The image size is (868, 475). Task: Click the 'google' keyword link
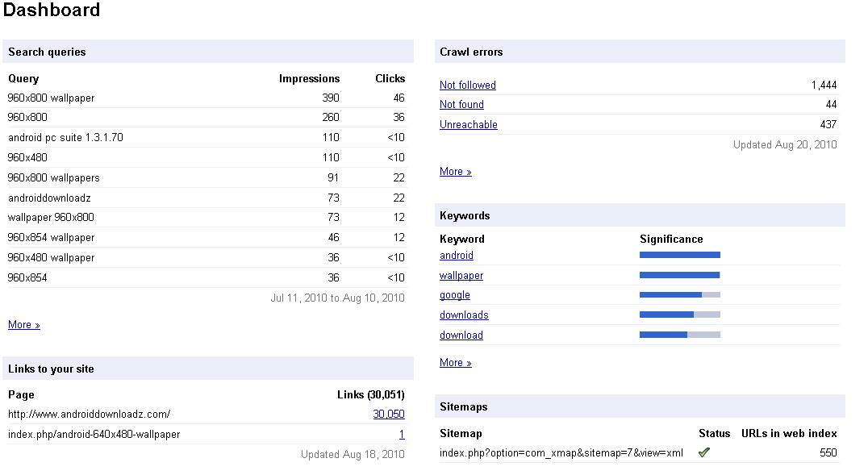tap(455, 295)
